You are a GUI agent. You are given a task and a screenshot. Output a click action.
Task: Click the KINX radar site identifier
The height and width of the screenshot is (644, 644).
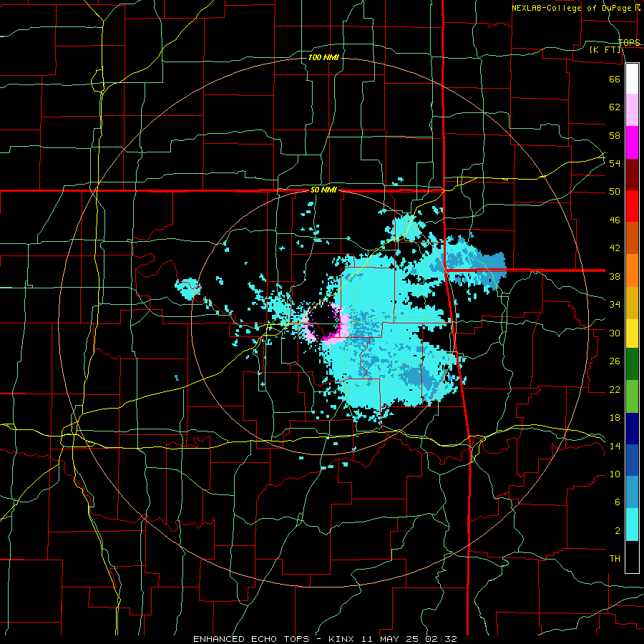(343, 639)
